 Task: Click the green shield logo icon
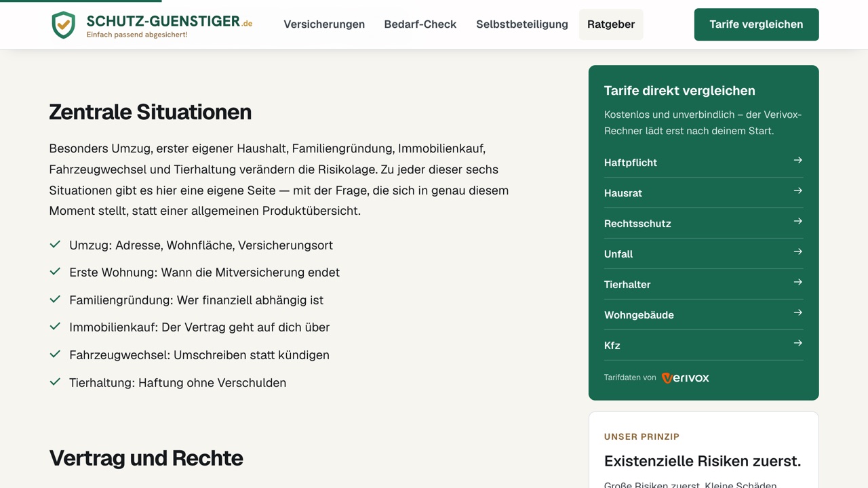click(x=64, y=25)
